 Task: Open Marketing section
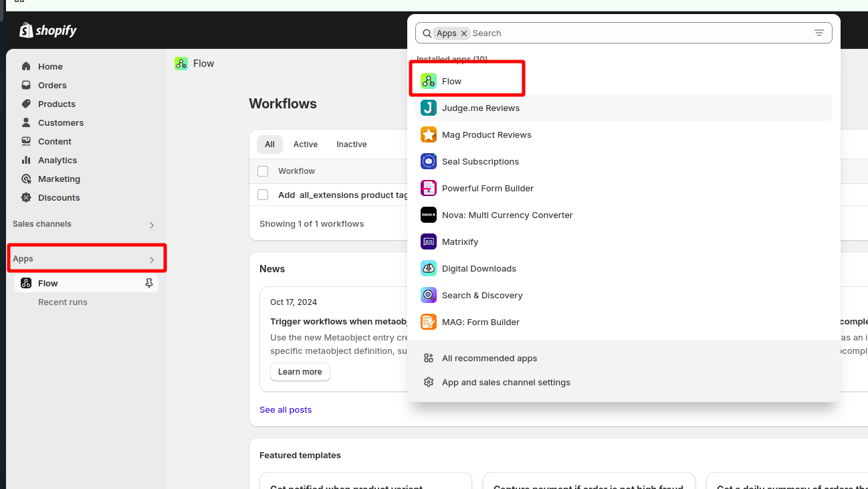click(x=59, y=179)
